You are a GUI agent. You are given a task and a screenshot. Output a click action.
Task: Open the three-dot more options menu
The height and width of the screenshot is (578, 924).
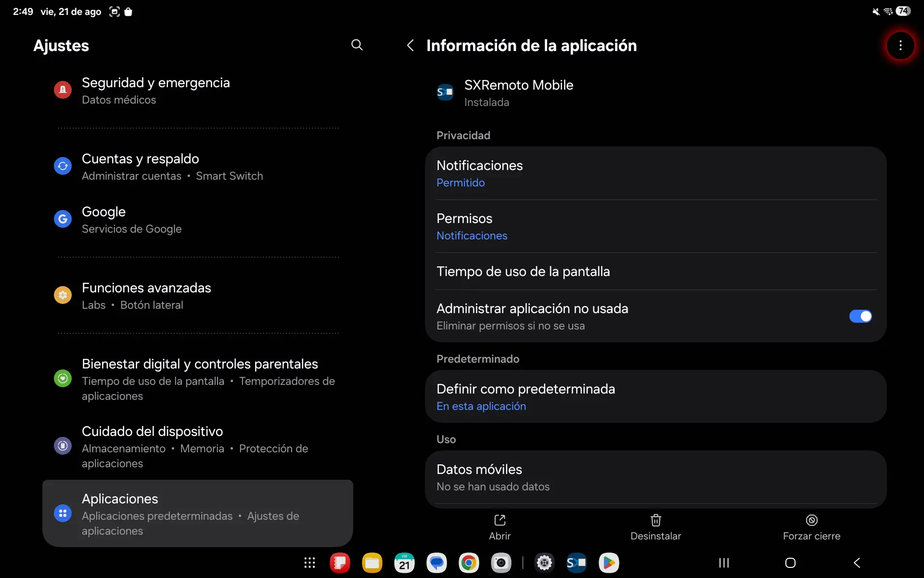pos(900,46)
